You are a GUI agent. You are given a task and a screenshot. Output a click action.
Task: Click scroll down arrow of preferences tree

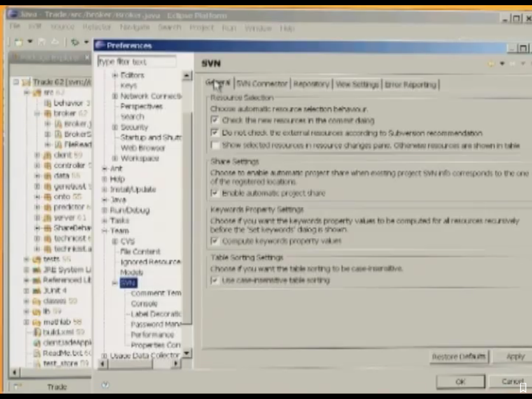pos(187,353)
